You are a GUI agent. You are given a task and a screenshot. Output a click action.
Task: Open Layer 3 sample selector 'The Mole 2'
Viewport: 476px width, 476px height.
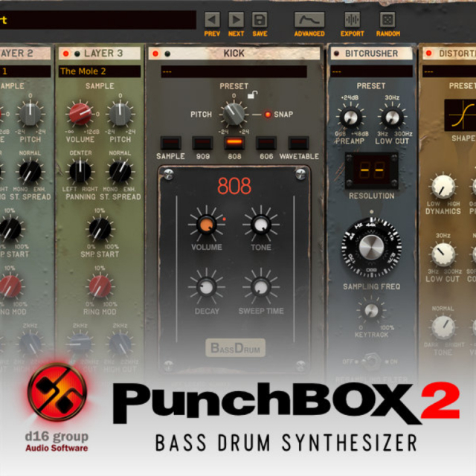pos(100,71)
